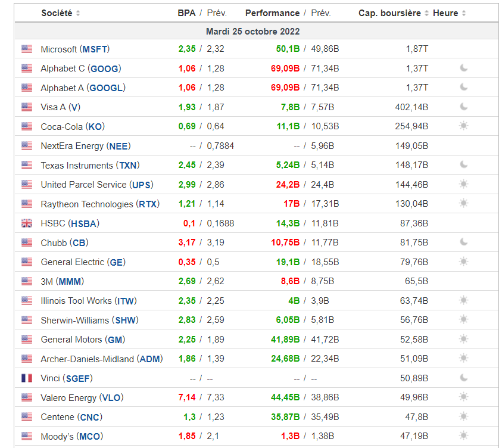Select 3M market cap 65,5B
499x448 pixels.
pos(417,281)
